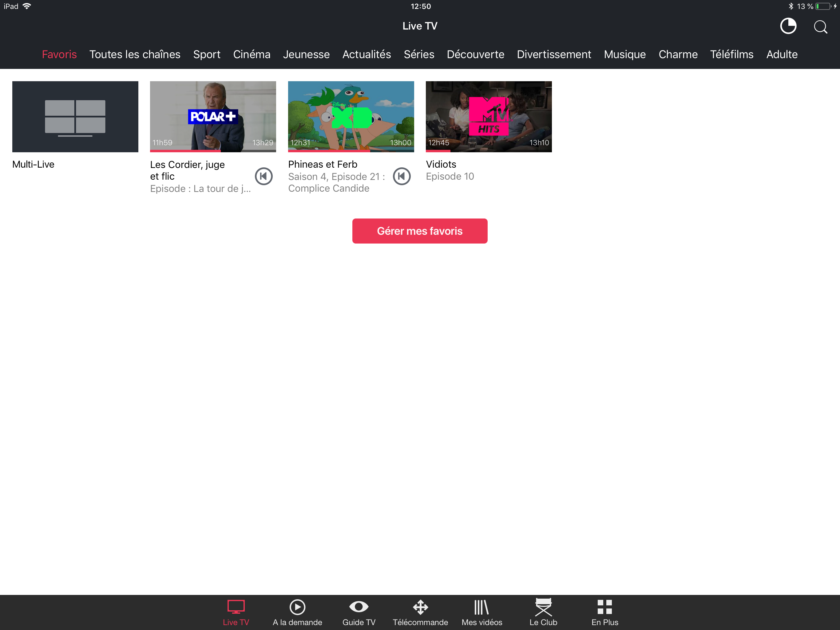This screenshot has width=840, height=630.
Task: Show the Jeunesse channels tab
Action: pyautogui.click(x=306, y=54)
